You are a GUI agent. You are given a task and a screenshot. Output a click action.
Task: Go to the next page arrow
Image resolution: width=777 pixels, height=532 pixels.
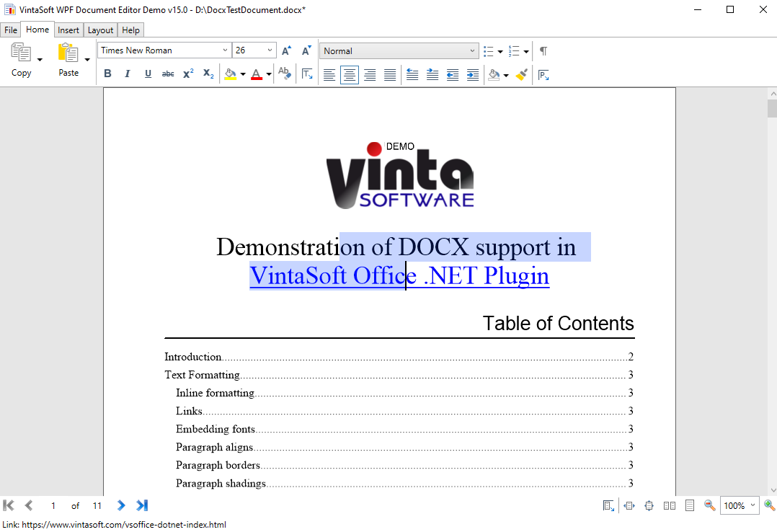click(x=121, y=505)
